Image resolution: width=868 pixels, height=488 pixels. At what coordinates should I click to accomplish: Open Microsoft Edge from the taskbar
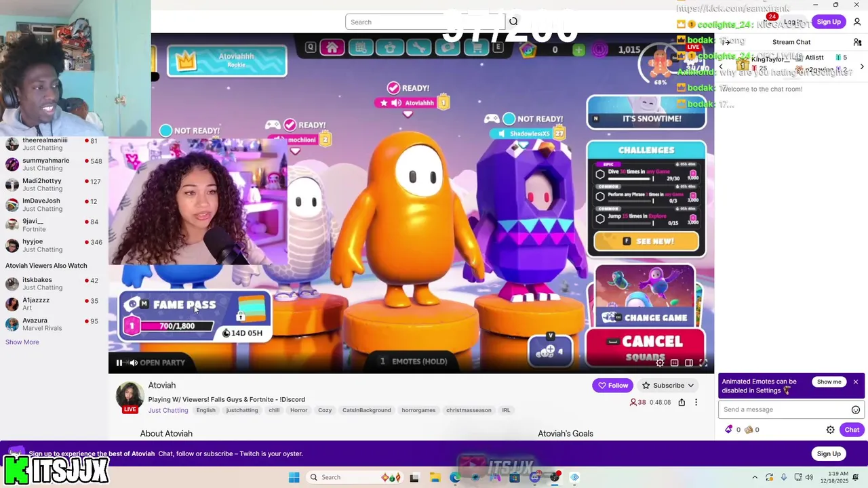[x=455, y=477]
